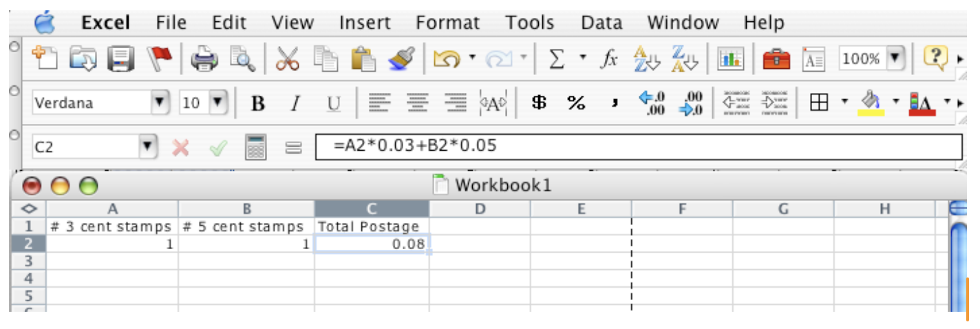Open the Name Box dropdown for C2

click(x=148, y=147)
